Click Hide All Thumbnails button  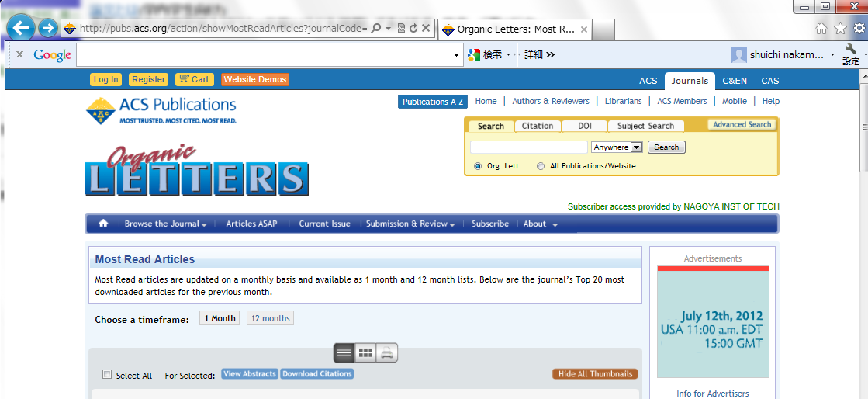[x=595, y=374]
